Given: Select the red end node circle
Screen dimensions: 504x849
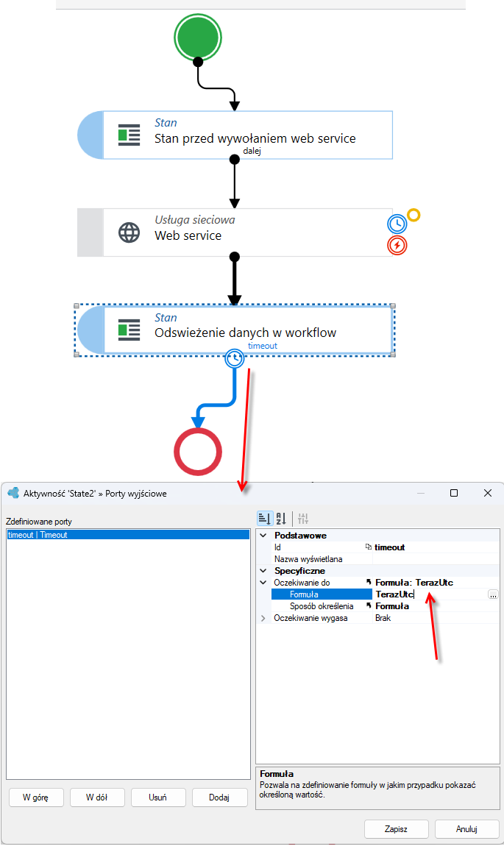Looking at the screenshot, I should pos(198,452).
